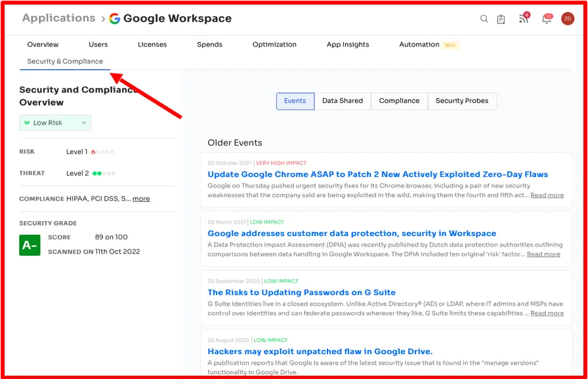Click the 'Level 2' threat value
Image resolution: width=588 pixels, height=379 pixels.
click(77, 173)
